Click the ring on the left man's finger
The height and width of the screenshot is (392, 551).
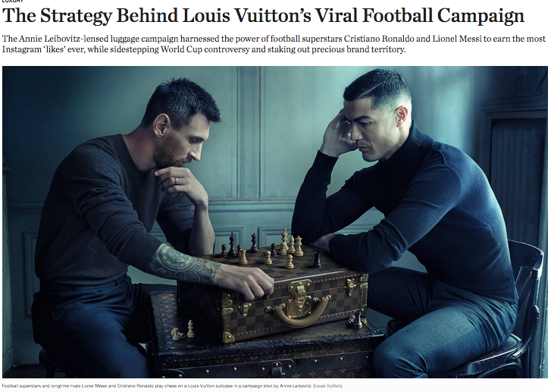pyautogui.click(x=176, y=180)
